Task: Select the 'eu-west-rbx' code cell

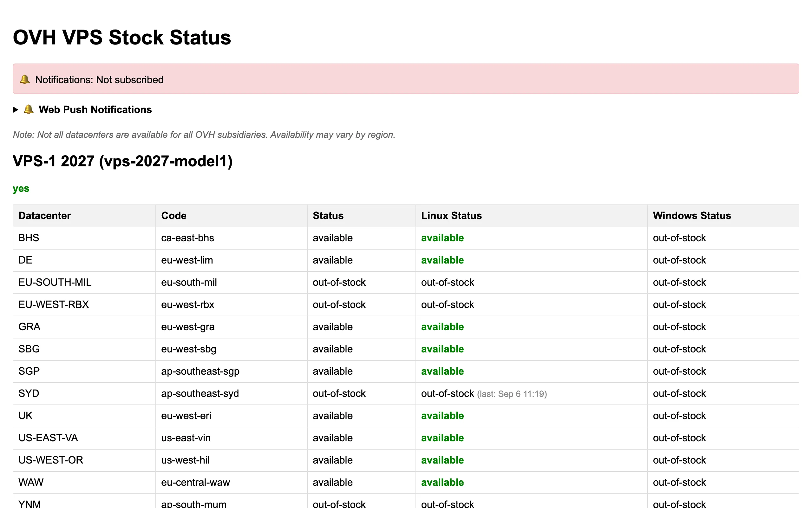Action: pos(231,304)
